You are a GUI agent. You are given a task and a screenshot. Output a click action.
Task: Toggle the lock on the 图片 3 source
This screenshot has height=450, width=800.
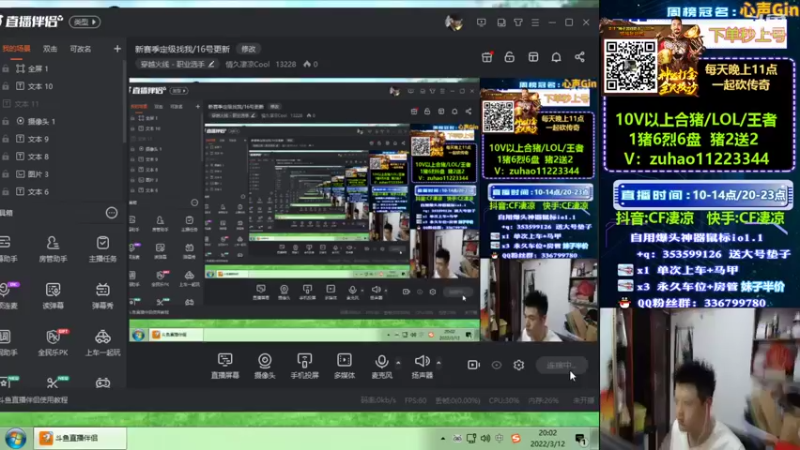pyautogui.click(x=6, y=174)
